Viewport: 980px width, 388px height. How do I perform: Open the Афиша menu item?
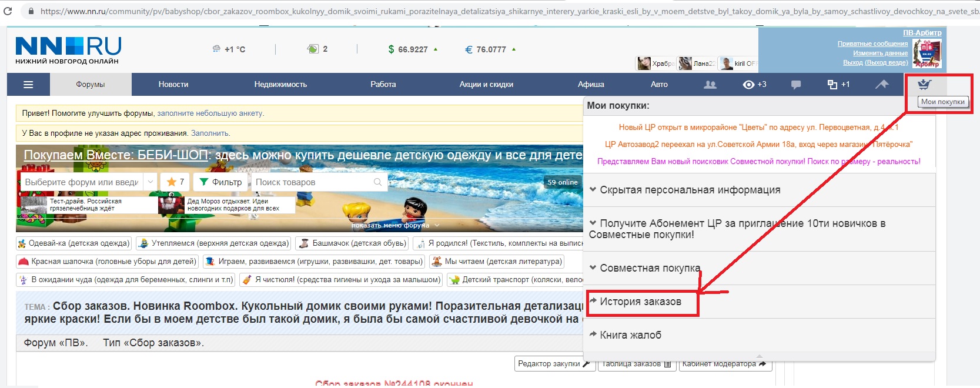(591, 85)
